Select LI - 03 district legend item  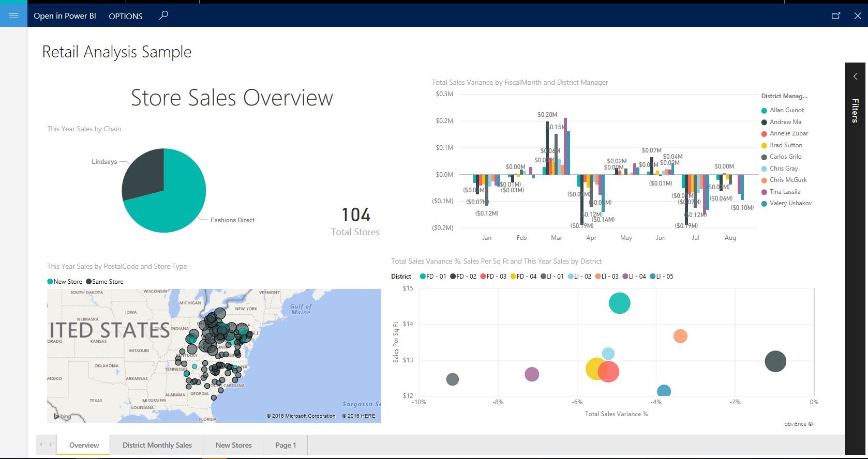(607, 277)
